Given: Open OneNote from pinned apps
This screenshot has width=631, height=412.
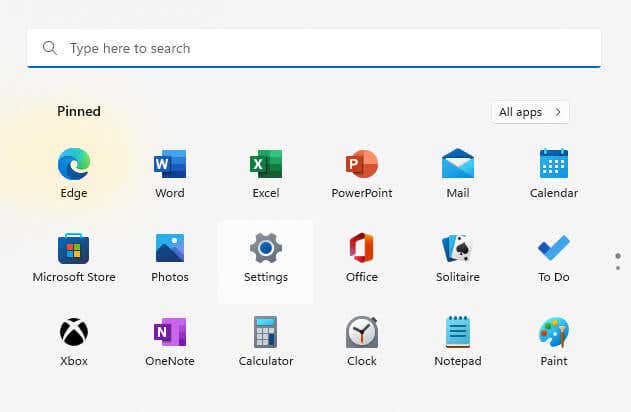Looking at the screenshot, I should [170, 342].
